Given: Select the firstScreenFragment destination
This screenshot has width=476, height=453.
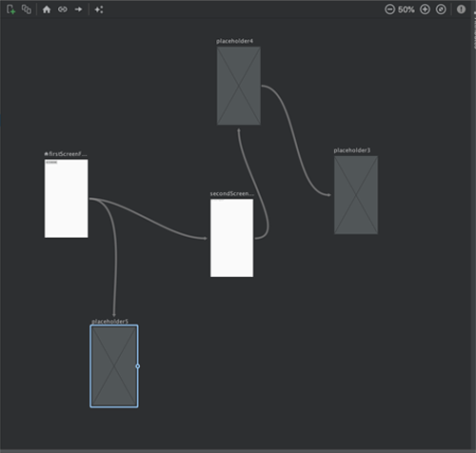Looking at the screenshot, I should 66,199.
